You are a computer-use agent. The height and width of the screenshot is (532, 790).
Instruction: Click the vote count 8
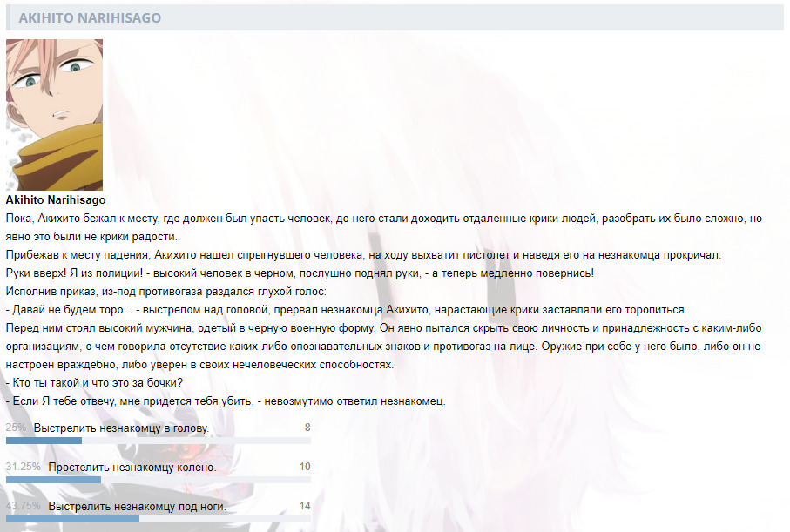click(307, 428)
